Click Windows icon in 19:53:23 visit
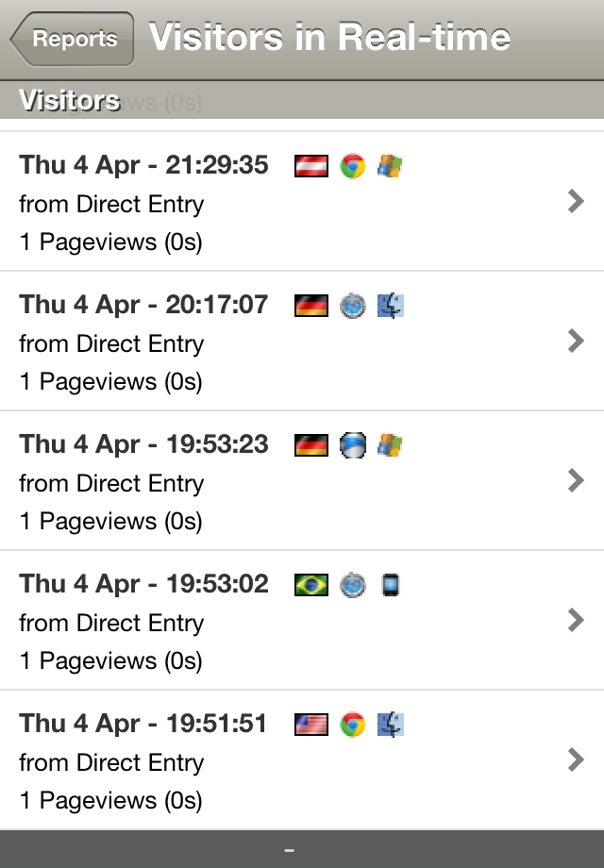The width and height of the screenshot is (604, 868). 391,446
